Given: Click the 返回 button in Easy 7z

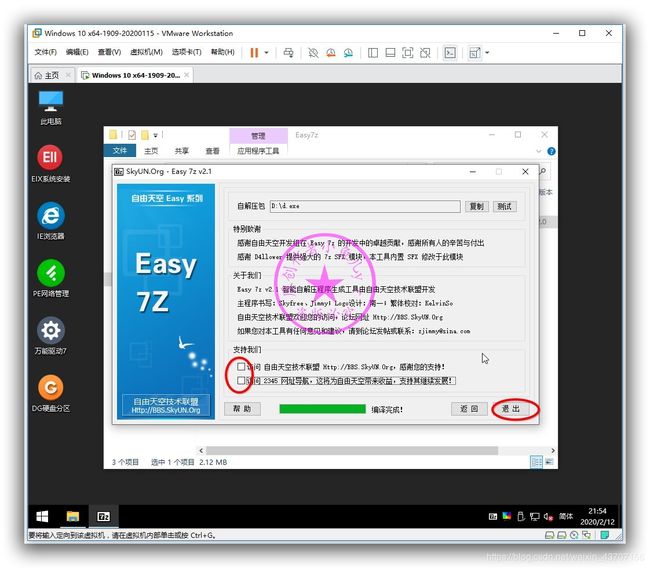Looking at the screenshot, I should [469, 409].
